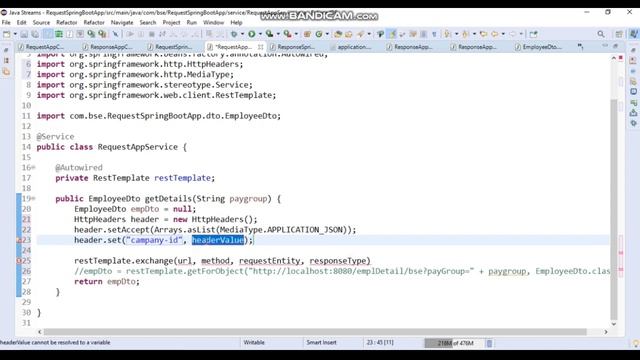Toggle Mark Occurrences in toolbar
Viewport: 640px width, 360px height.
pos(392,34)
